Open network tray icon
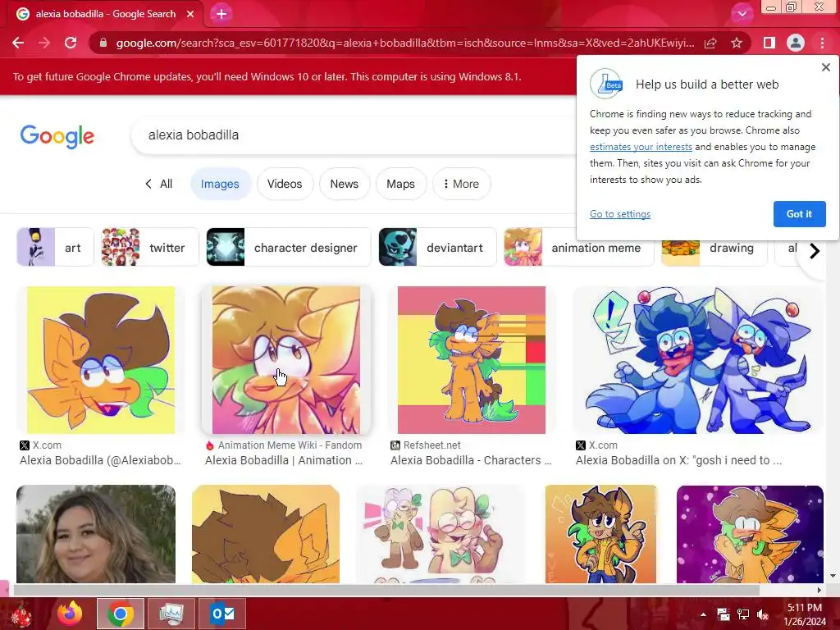The image size is (840, 630). coord(743,614)
